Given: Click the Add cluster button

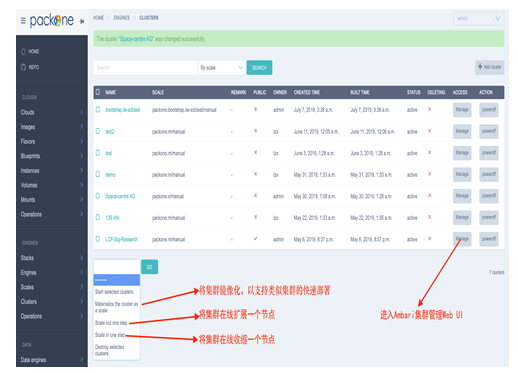Looking at the screenshot, I should [x=489, y=67].
